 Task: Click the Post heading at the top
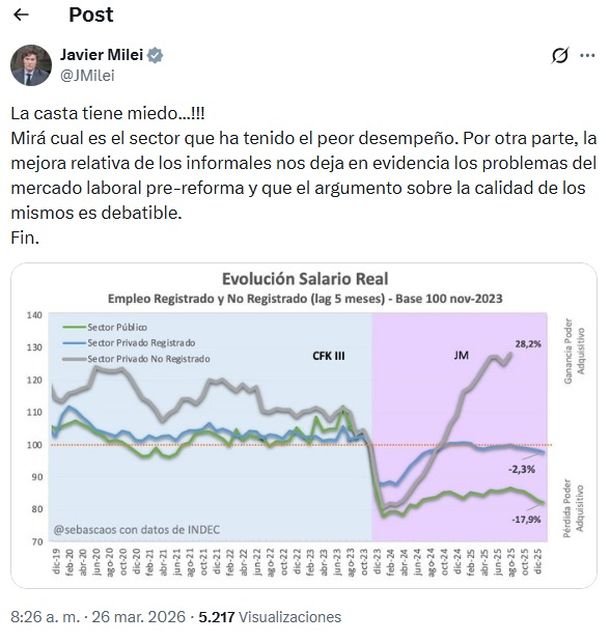coord(91,15)
